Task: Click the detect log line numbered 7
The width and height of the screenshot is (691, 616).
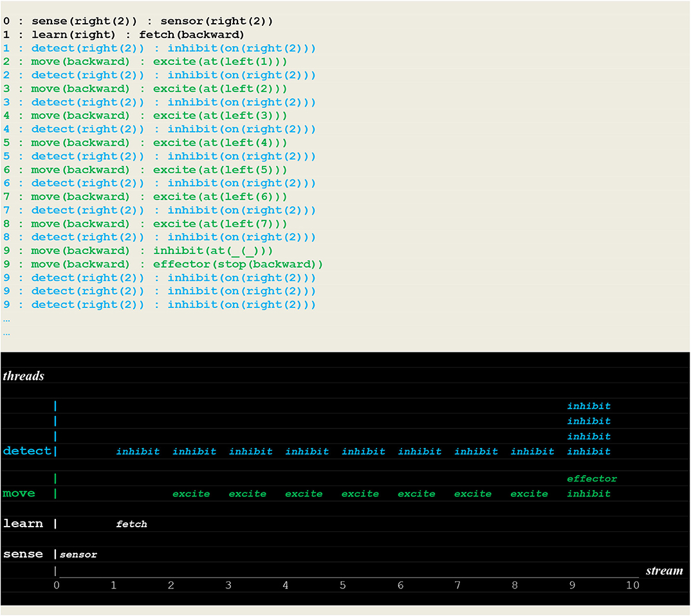Action: pyautogui.click(x=160, y=210)
